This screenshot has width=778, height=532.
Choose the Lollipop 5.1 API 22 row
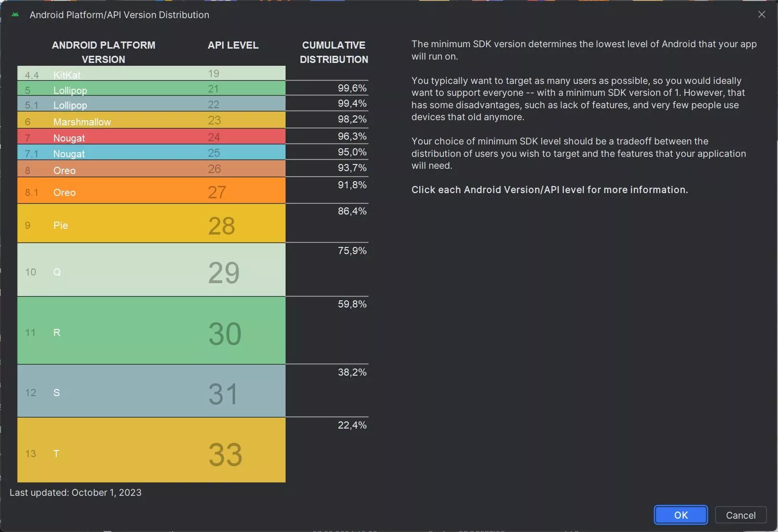pos(151,103)
